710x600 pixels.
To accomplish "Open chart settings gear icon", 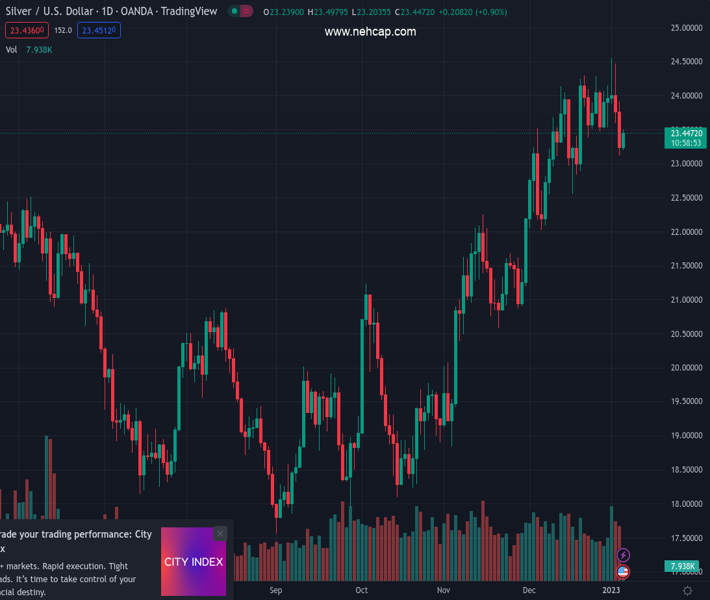I will tap(687, 590).
